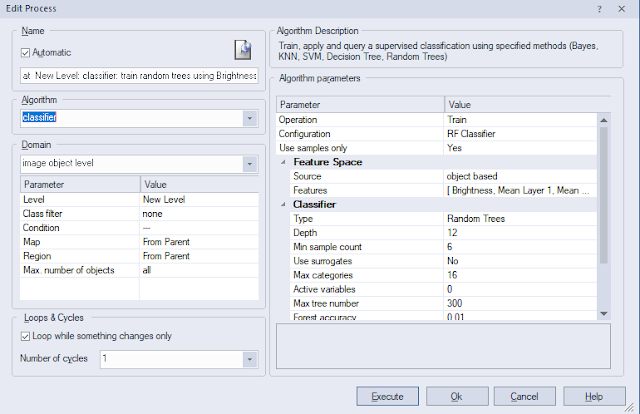Click the Class filter value cell
The image size is (640, 414).
[200, 213]
